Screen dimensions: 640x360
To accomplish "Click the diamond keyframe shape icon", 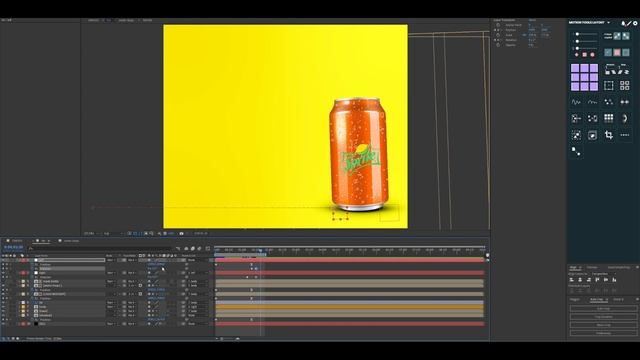I will 576,55.
